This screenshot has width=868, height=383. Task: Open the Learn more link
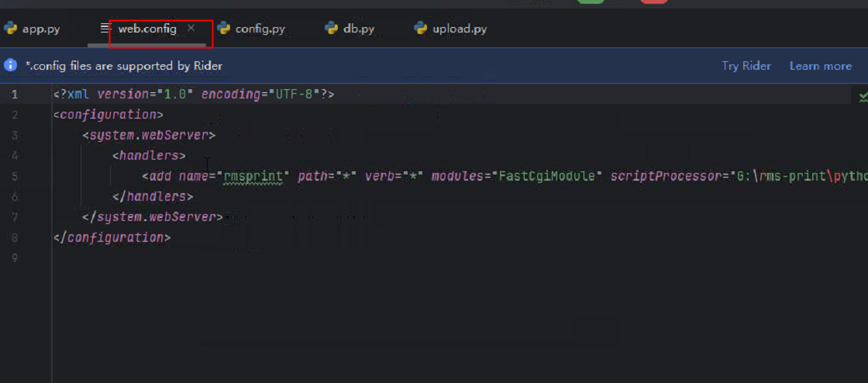point(821,66)
